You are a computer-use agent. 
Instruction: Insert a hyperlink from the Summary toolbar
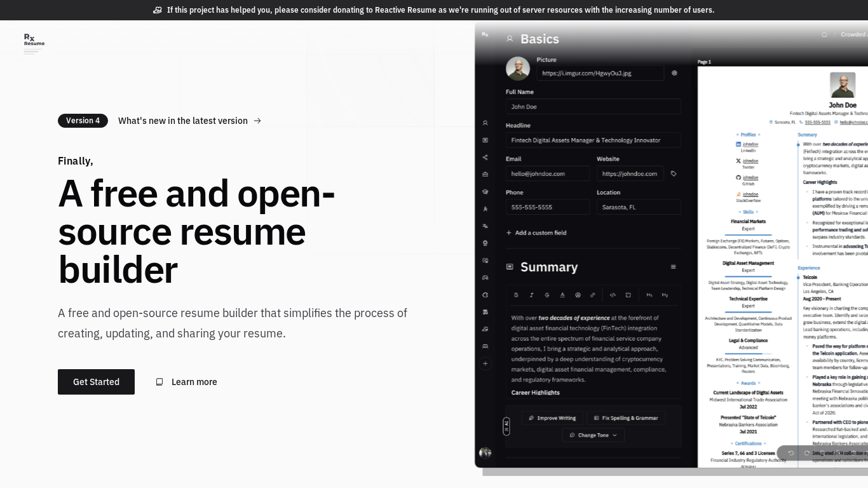593,295
